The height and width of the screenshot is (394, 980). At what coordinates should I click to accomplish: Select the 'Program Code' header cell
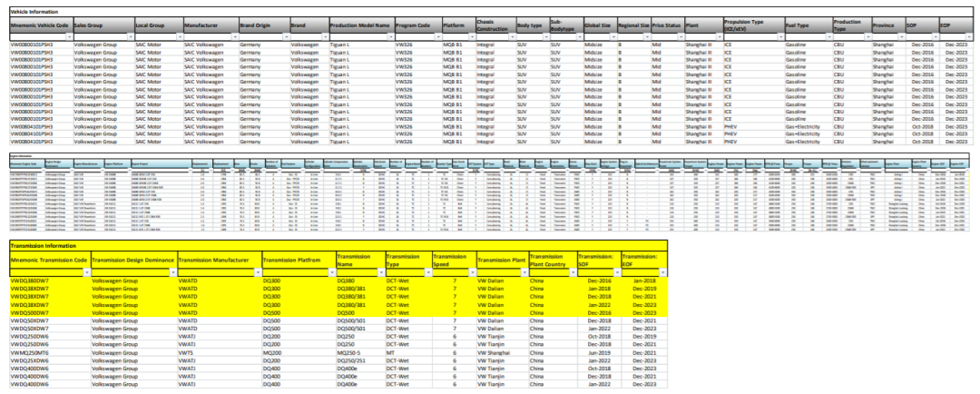(418, 25)
